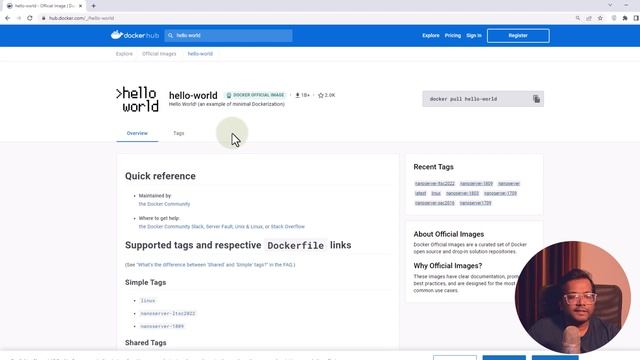The width and height of the screenshot is (640, 360).
Task: Select the hello-world browser tab
Action: click(x=44, y=6)
